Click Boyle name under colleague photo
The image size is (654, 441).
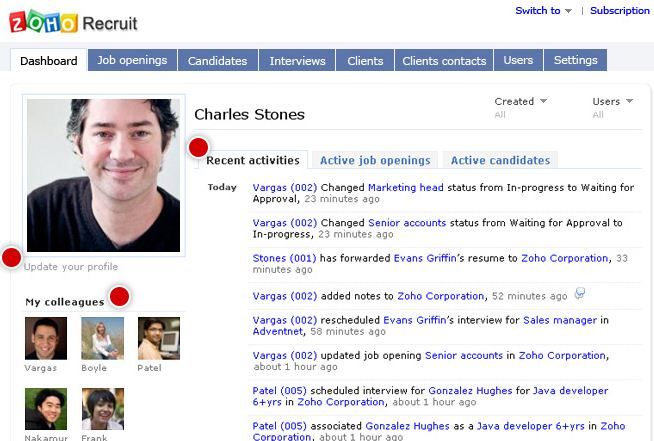[x=94, y=368]
